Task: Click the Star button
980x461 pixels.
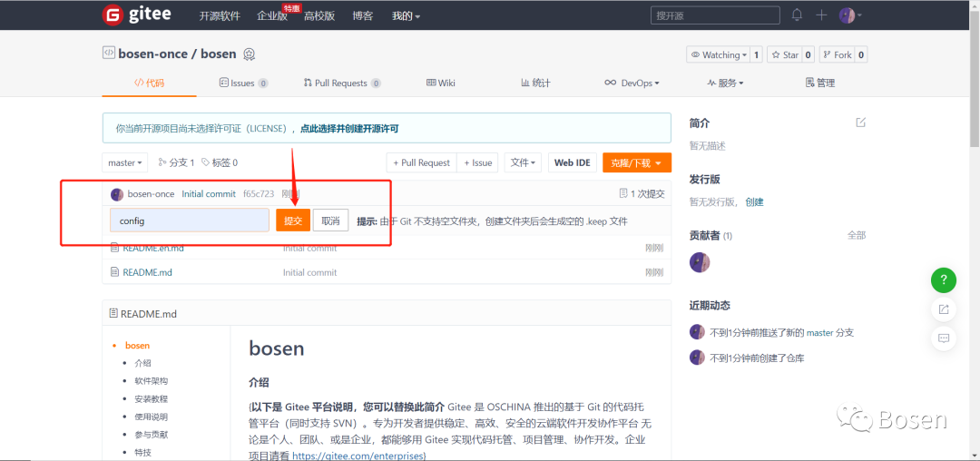Action: [784, 55]
